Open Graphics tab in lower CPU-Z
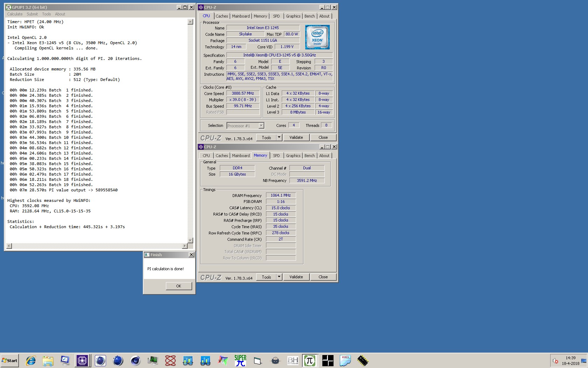Screen dimensions: 588x368 tap(293, 156)
